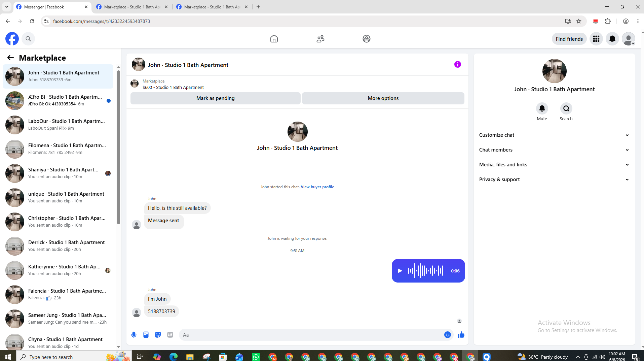Screen dimensions: 644x361
Task: Switch to Messenger | Facebook tab
Action: pos(52,7)
